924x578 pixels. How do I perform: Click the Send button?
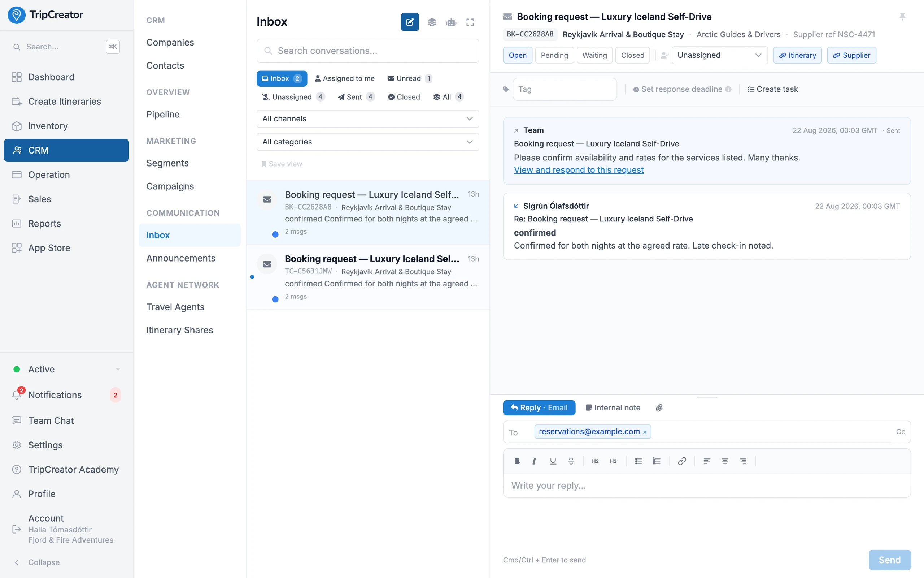889,560
